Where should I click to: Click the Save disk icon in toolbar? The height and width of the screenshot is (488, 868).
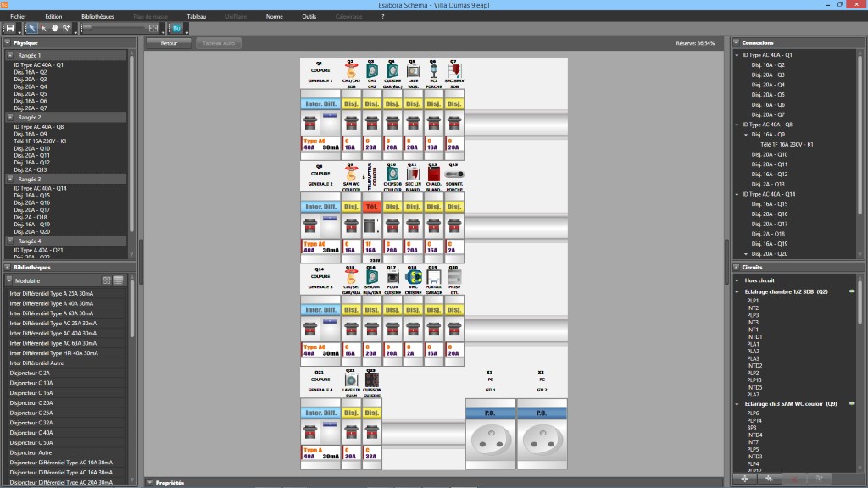coord(9,28)
